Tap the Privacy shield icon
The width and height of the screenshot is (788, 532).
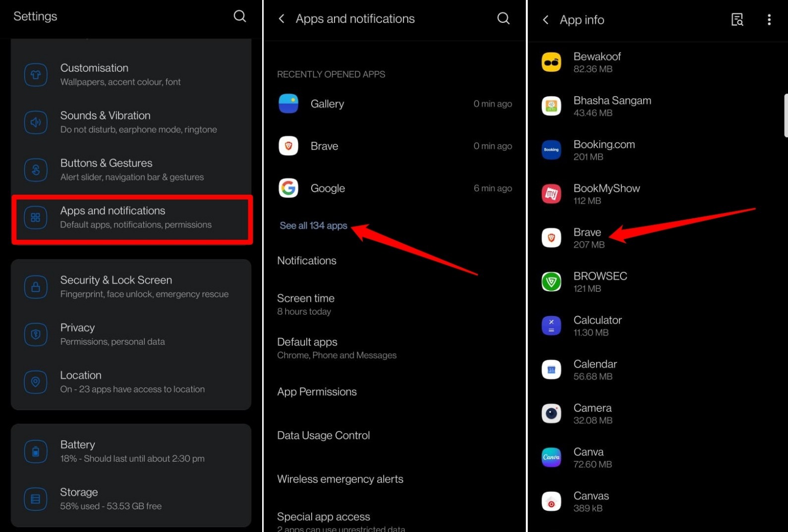coord(36,334)
